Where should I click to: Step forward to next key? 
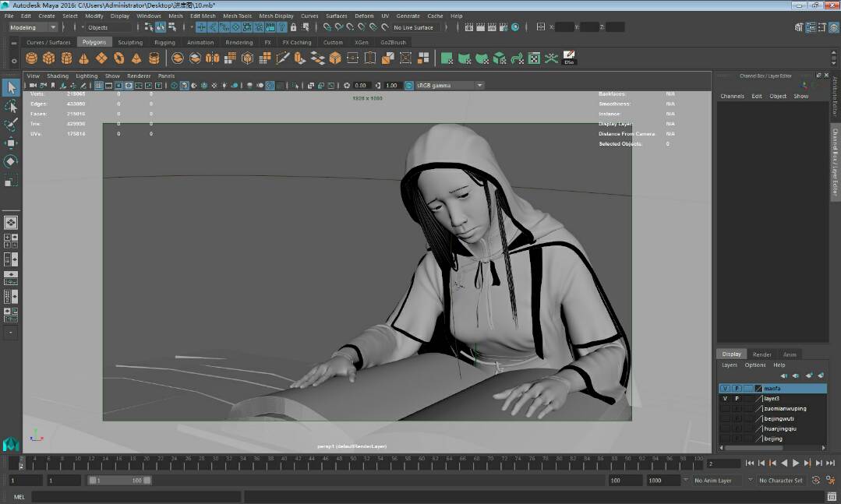(807, 463)
